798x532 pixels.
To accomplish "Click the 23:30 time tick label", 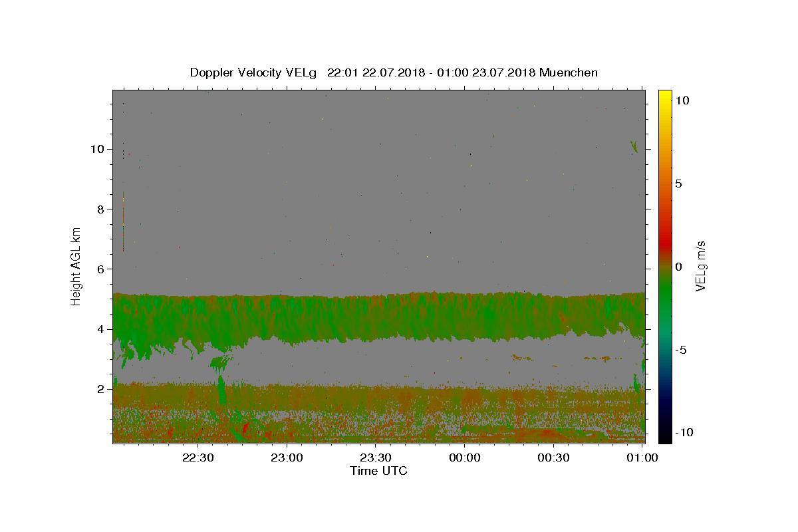I will tap(376, 458).
